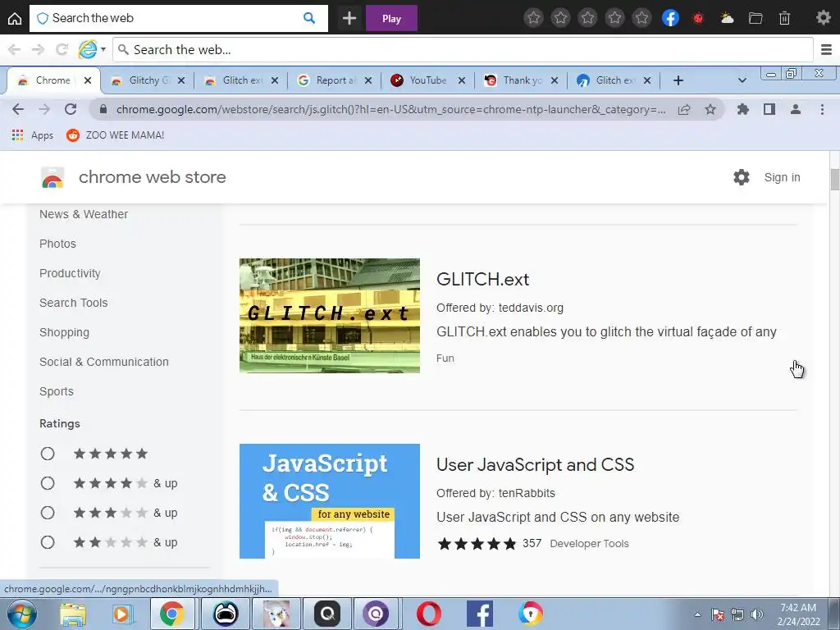Open web store settings gear

[x=742, y=177]
